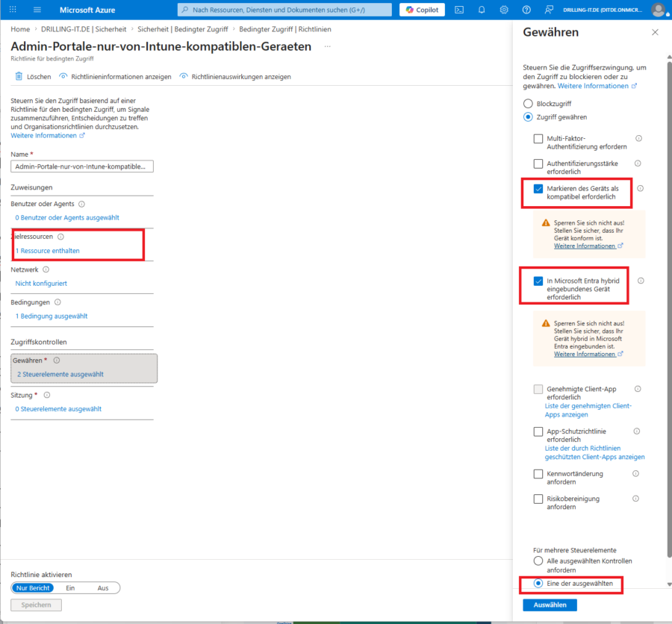Open portal settings gear
Viewport: 672px width, 624px height.
504,10
